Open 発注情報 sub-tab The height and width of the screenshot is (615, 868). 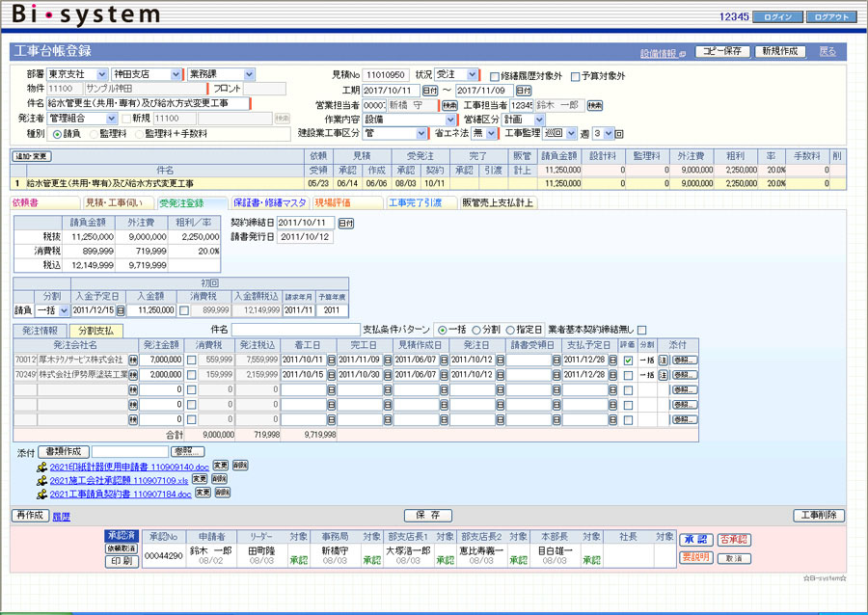pyautogui.click(x=40, y=331)
